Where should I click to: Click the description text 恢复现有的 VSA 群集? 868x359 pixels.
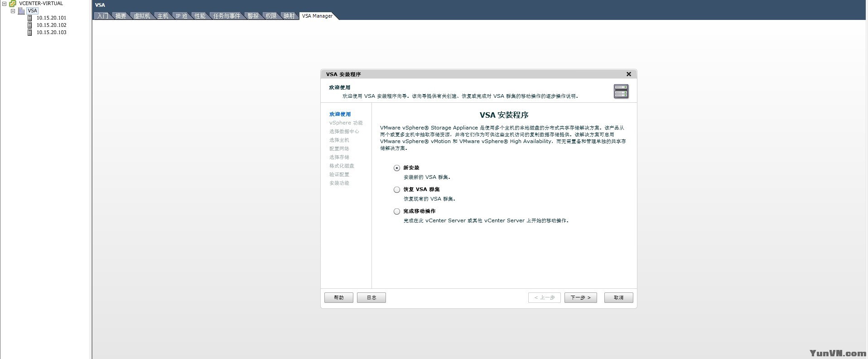429,199
